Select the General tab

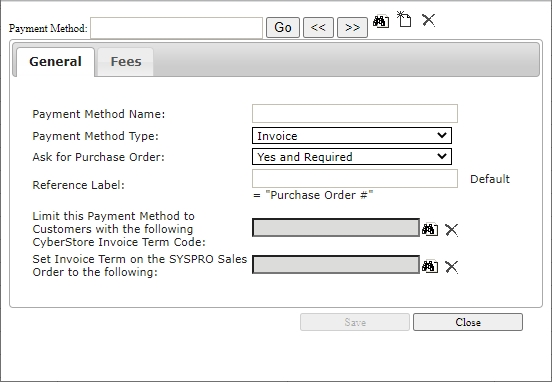coord(56,62)
